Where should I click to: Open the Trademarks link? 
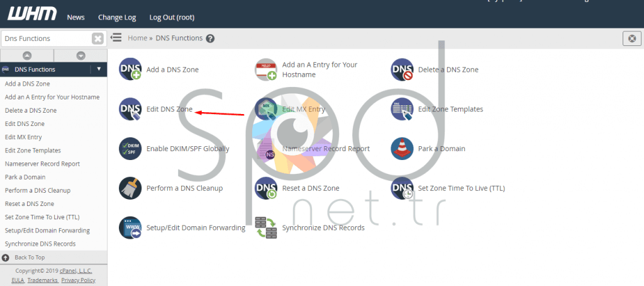[x=43, y=280]
